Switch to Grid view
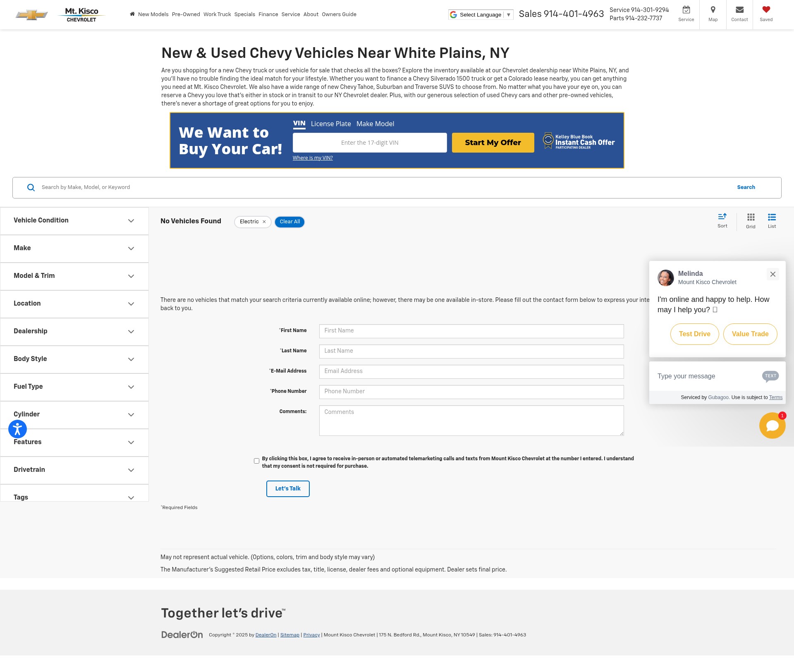The width and height of the screenshot is (794, 672). point(751,221)
